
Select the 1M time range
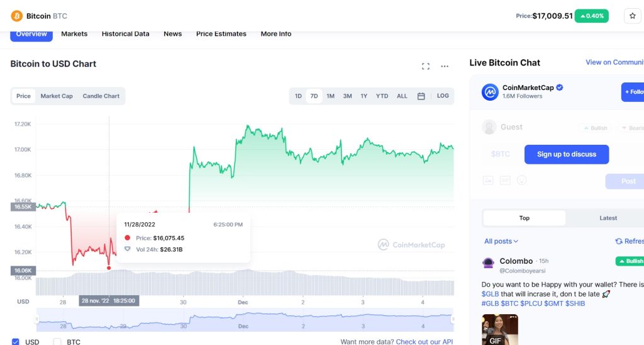click(331, 96)
